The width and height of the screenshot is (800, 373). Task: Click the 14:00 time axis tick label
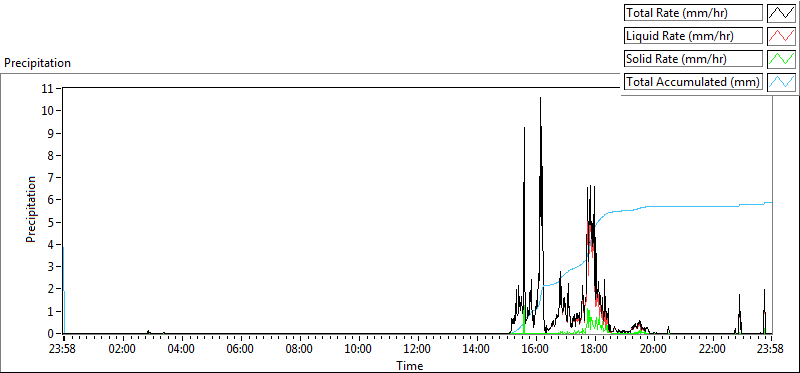pos(477,350)
